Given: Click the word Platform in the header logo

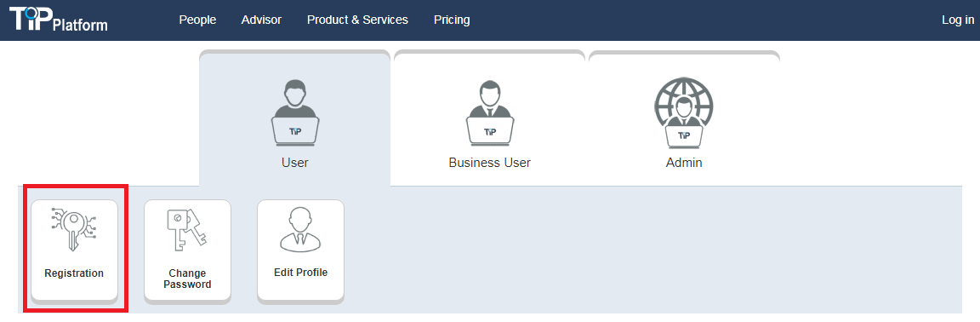Looking at the screenshot, I should 81,25.
